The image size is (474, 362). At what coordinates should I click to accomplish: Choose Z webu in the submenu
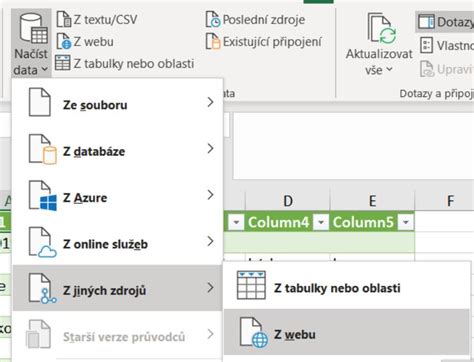(346, 333)
